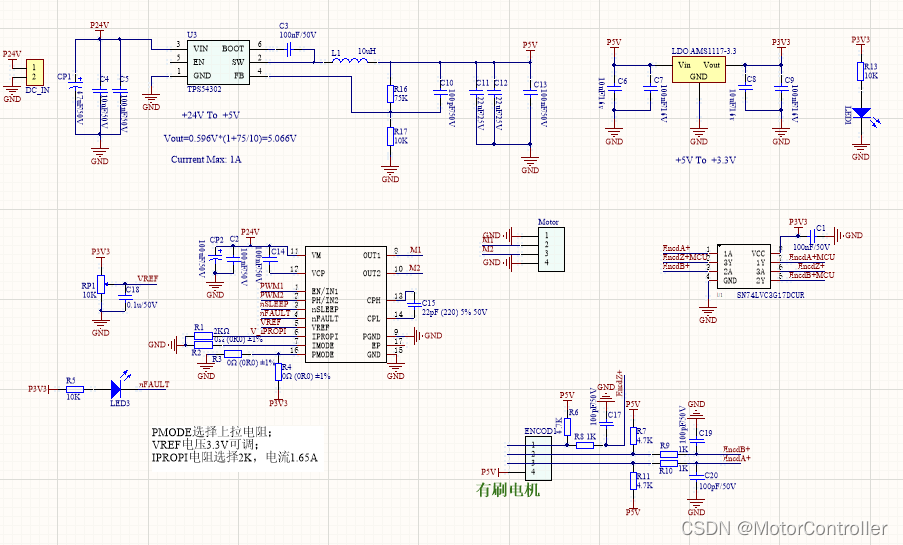Select capacitor C10 beside R16
This screenshot has width=903, height=545.
pos(440,90)
